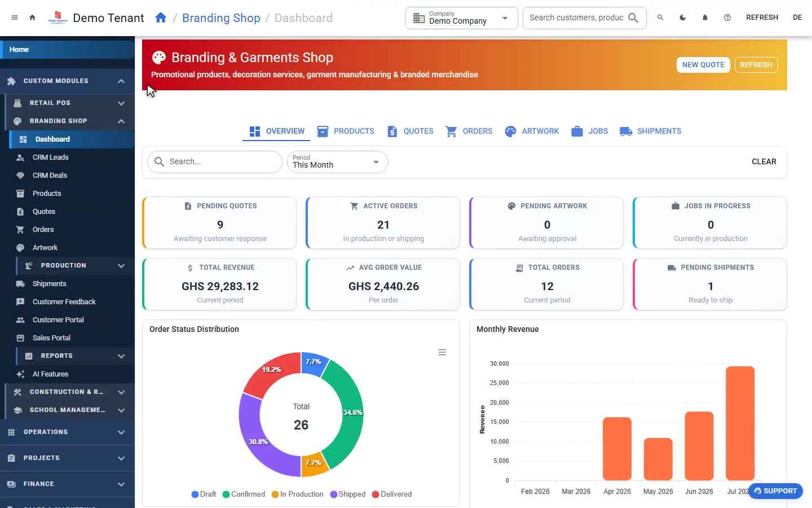This screenshot has width=812, height=508.
Task: Click the Clear filters button
Action: pyautogui.click(x=764, y=162)
